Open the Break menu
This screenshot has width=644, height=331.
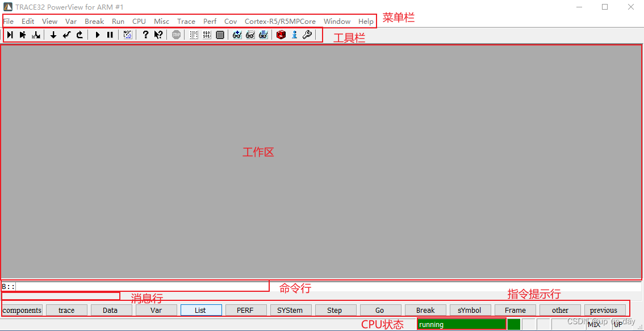94,22
